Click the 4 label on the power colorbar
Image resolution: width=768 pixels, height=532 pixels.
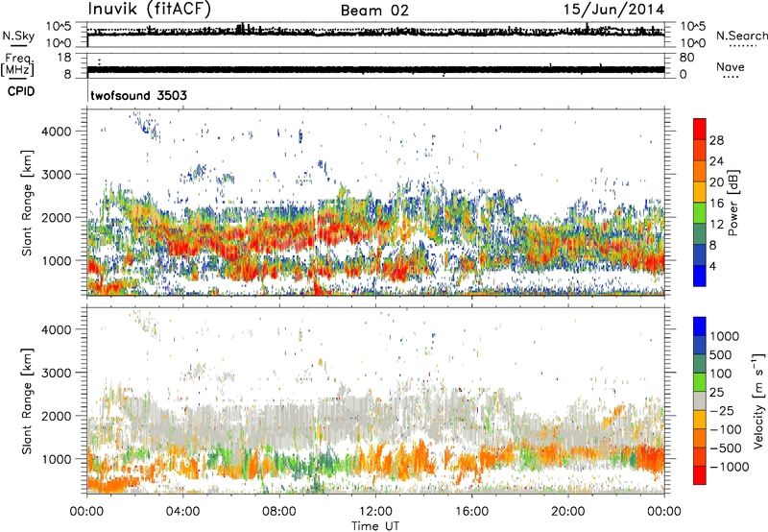click(x=712, y=266)
